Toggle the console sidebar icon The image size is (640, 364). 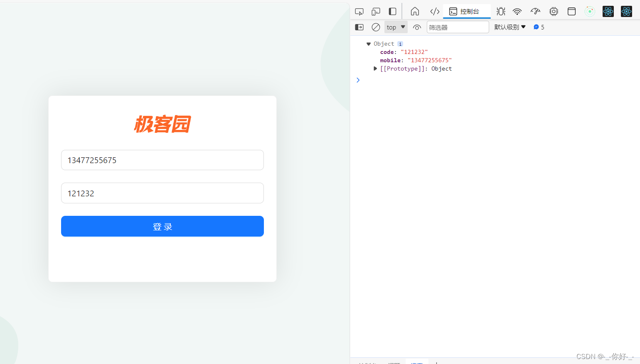[359, 27]
